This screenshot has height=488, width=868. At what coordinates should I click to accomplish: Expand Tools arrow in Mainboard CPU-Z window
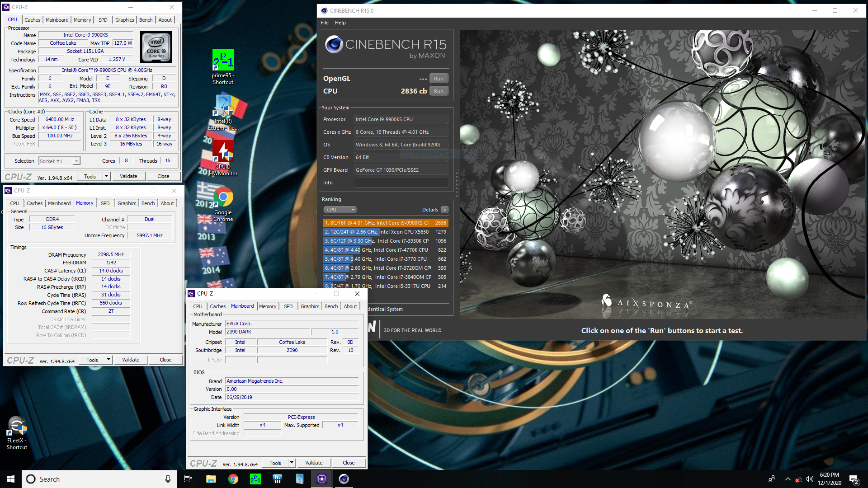[x=292, y=463]
